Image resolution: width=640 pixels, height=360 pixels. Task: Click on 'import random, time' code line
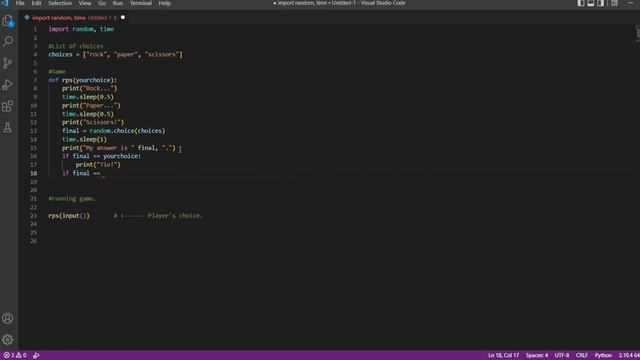click(81, 29)
